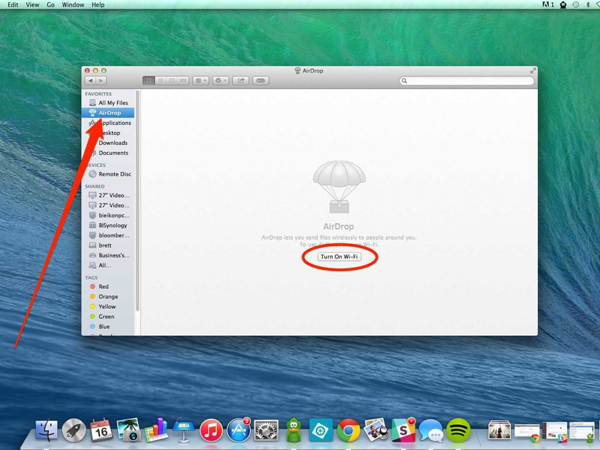Select the bielkonpc shared computer
Image resolution: width=600 pixels, height=450 pixels.
click(108, 215)
